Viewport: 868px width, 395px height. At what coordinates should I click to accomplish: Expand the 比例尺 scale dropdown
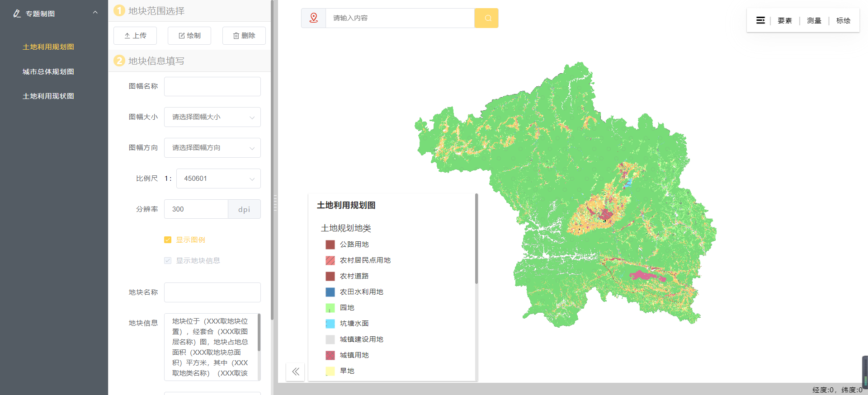point(218,179)
